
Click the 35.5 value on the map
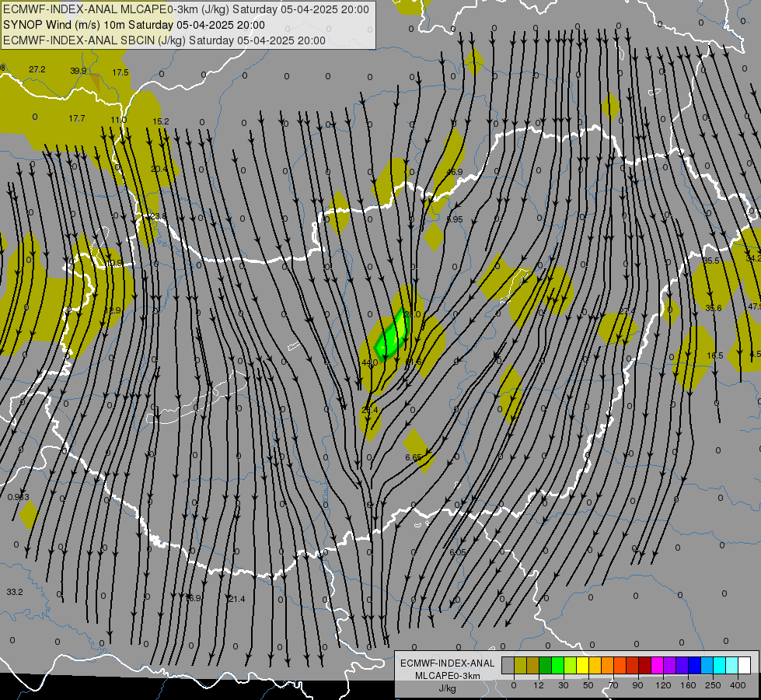(711, 261)
